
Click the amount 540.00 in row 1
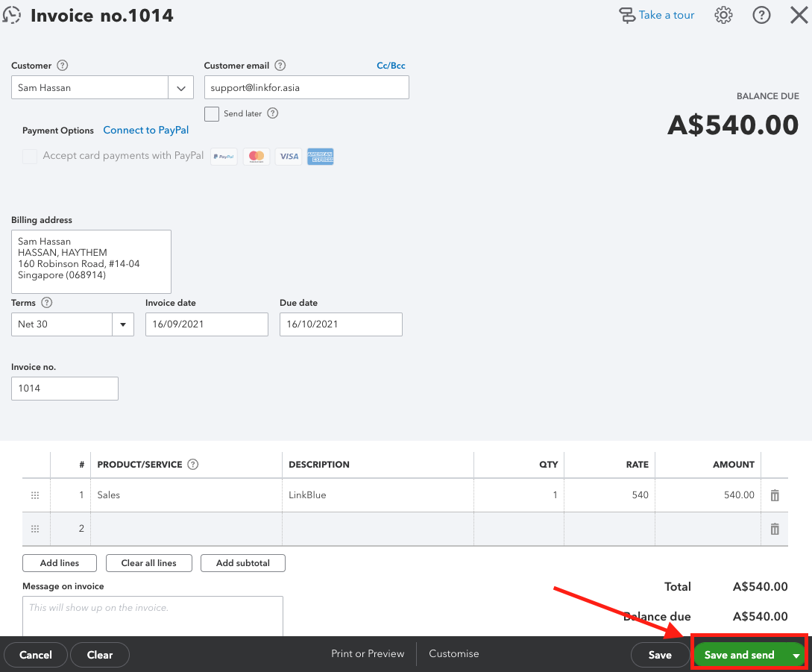pyautogui.click(x=739, y=494)
